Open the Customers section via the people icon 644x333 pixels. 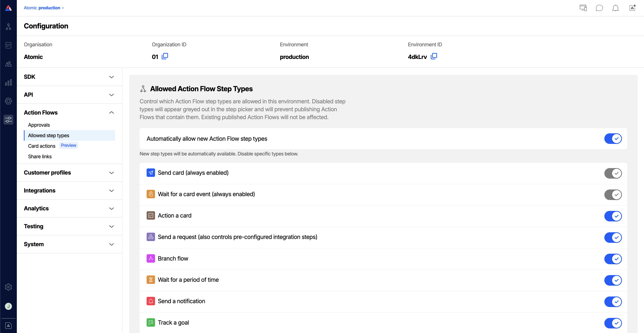(x=8, y=64)
